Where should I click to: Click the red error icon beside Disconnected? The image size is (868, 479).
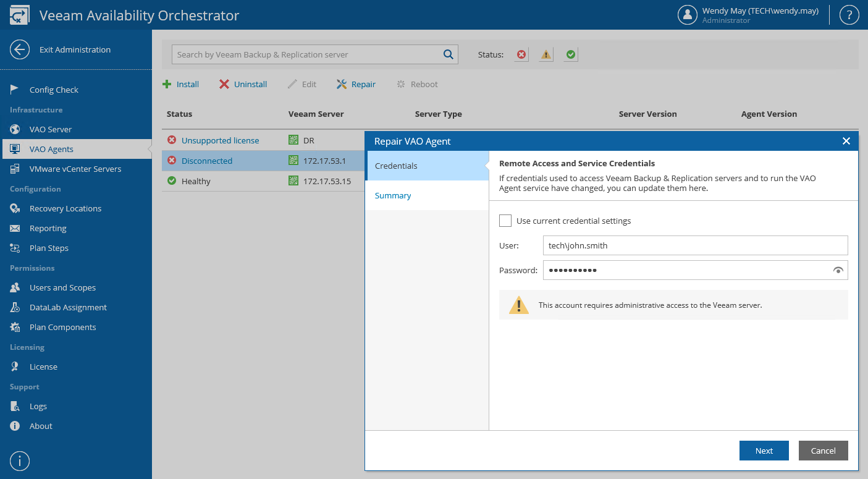(x=172, y=161)
